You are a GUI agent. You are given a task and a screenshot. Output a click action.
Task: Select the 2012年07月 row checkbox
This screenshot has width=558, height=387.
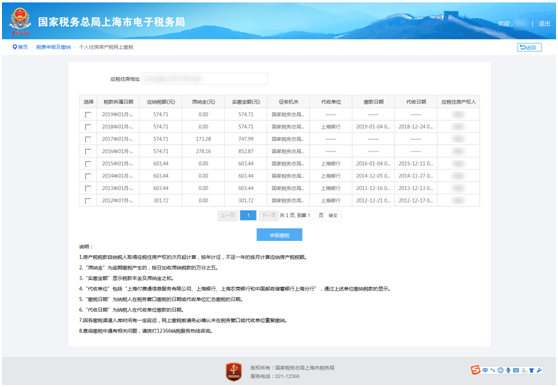88,201
